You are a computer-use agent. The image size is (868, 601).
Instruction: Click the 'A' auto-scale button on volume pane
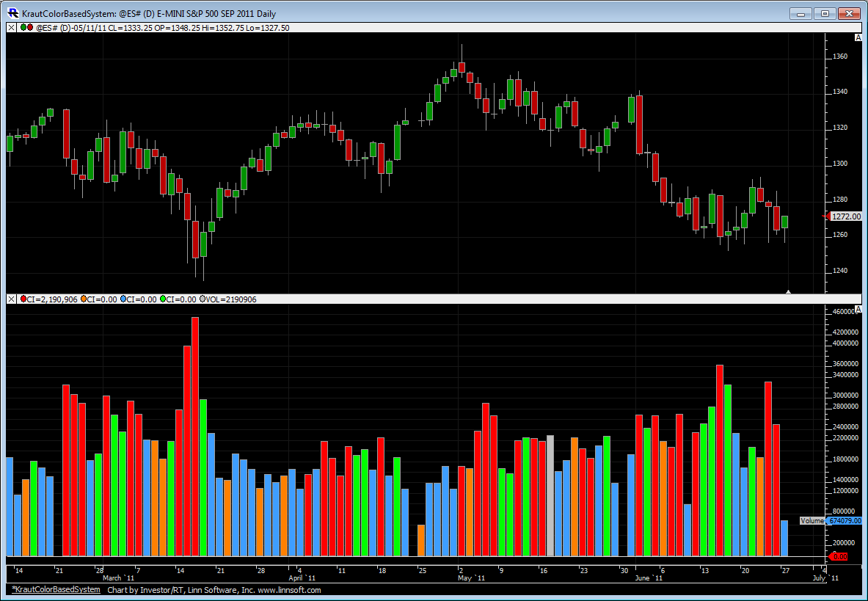[x=858, y=310]
